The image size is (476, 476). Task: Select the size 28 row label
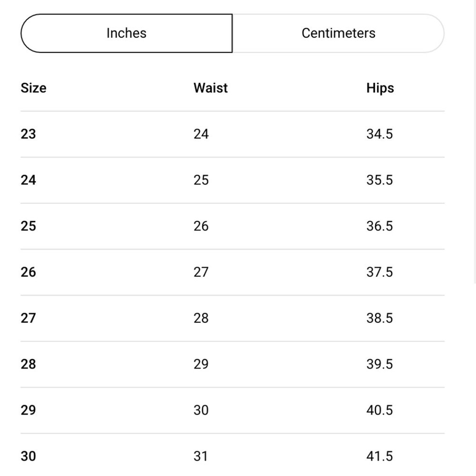[x=28, y=364]
